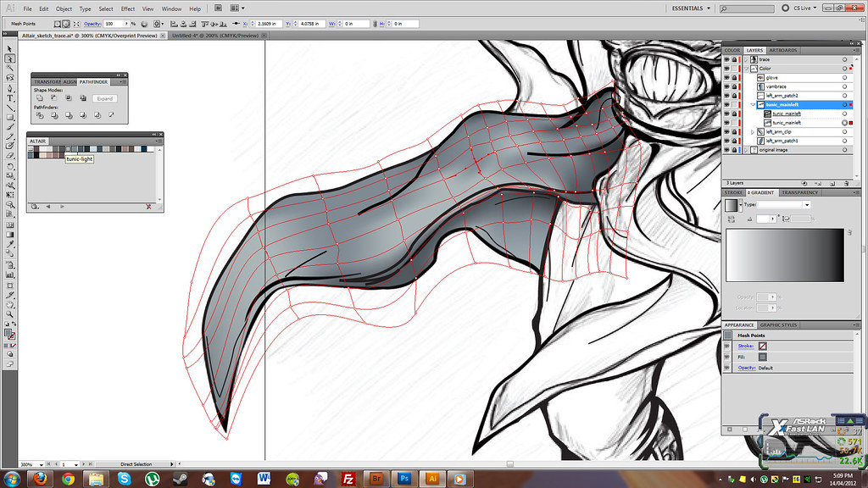Toggle visibility of the trace layer

[726, 59]
